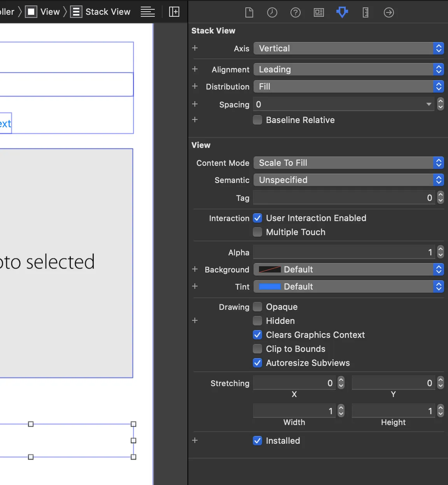Viewport: 448px width, 485px height.
Task: Uncheck the Installed checkbox
Action: [257, 441]
